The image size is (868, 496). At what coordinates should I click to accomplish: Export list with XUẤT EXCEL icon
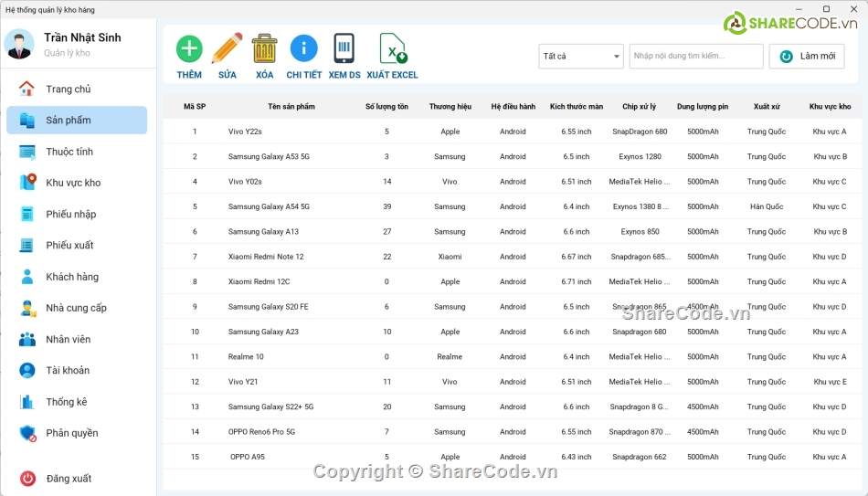[x=392, y=49]
